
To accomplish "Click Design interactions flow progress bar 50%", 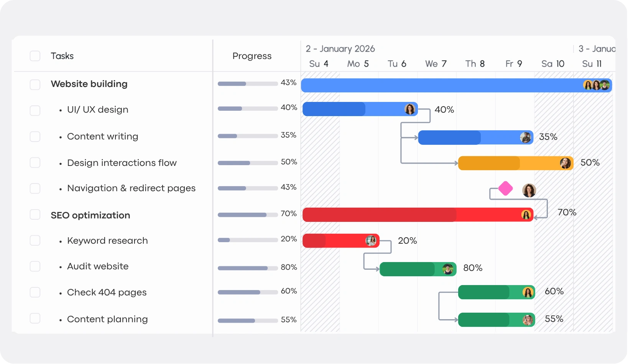I will (248, 163).
